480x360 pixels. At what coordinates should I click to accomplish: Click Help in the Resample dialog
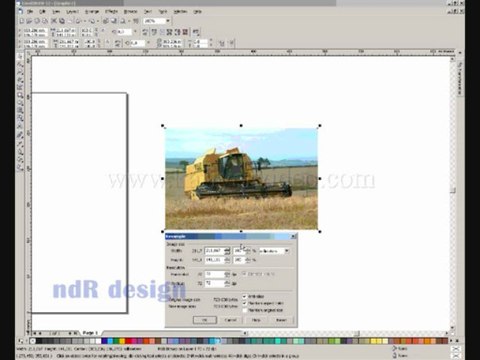click(256, 320)
